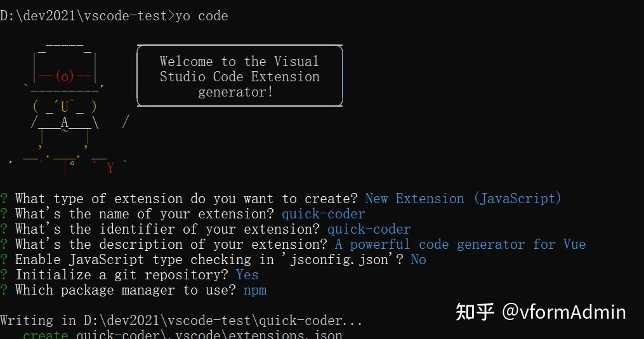The height and width of the screenshot is (339, 644).
Task: Click the 'quick-coder' extension name answer
Action: 323,214
